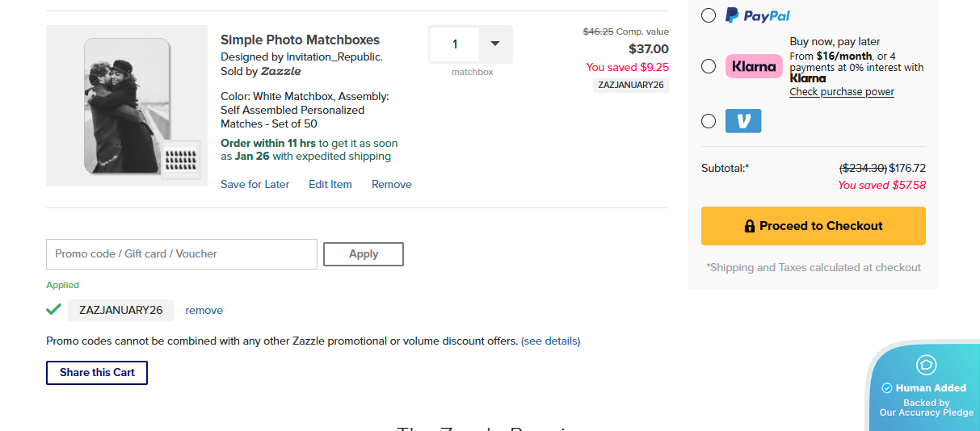Viewport: 980px width, 431px height.
Task: Click the quantity field showing 1
Action: tap(455, 44)
